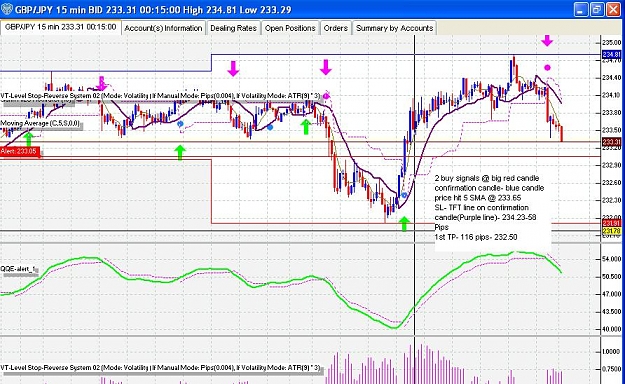The width and height of the screenshot is (625, 384).
Task: Select the QQE-alert_1 indicator label
Action: pos(19,269)
